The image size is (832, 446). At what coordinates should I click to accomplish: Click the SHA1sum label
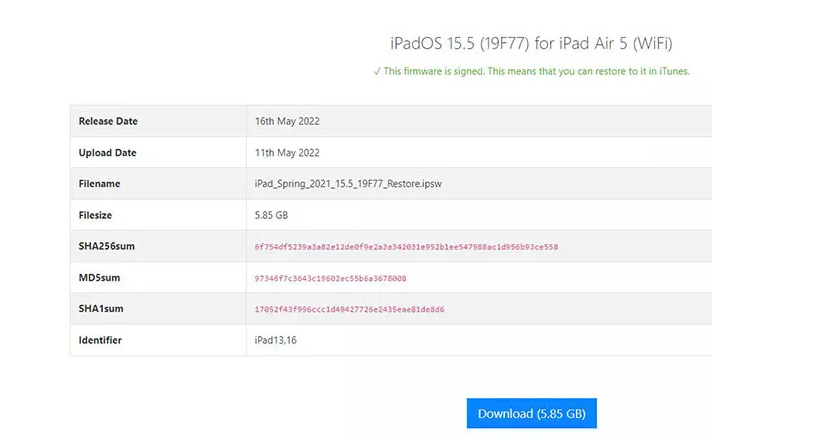[101, 309]
